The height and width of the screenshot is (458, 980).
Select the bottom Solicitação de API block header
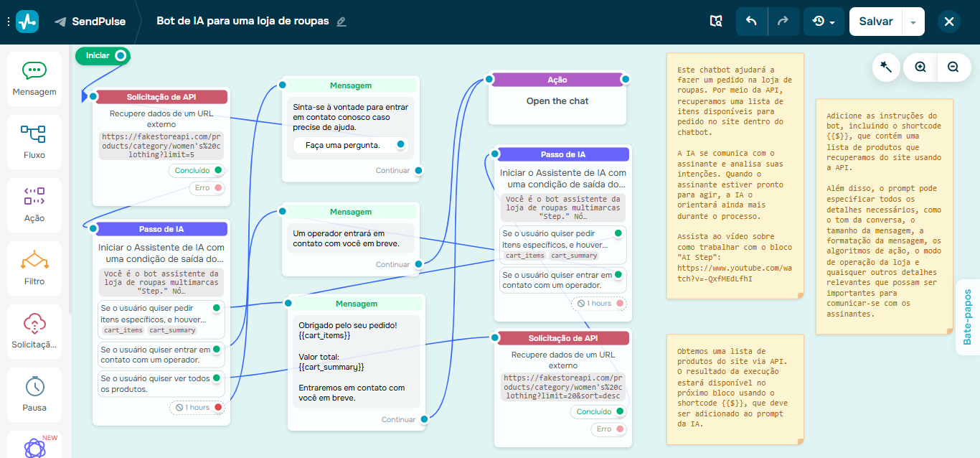point(563,338)
